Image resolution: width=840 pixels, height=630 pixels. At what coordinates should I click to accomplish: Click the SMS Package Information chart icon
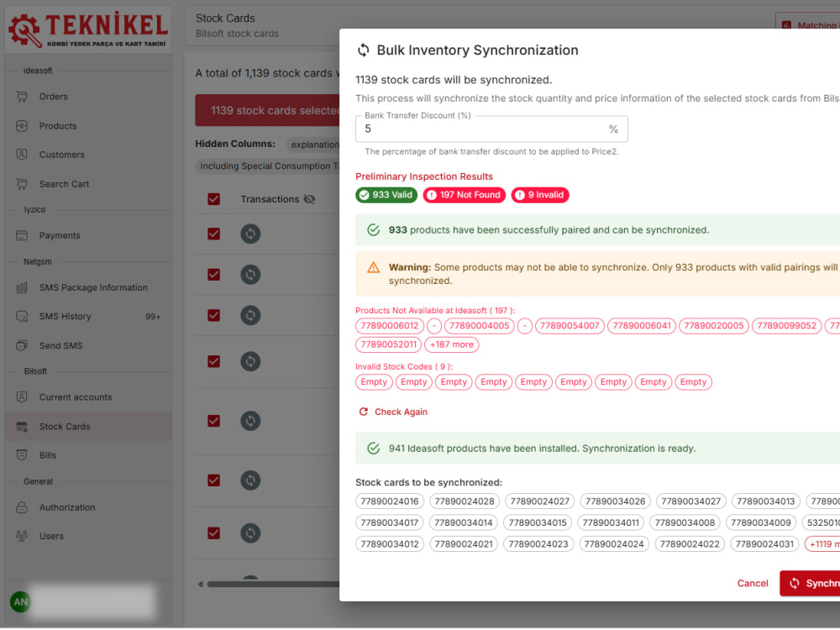pyautogui.click(x=22, y=287)
